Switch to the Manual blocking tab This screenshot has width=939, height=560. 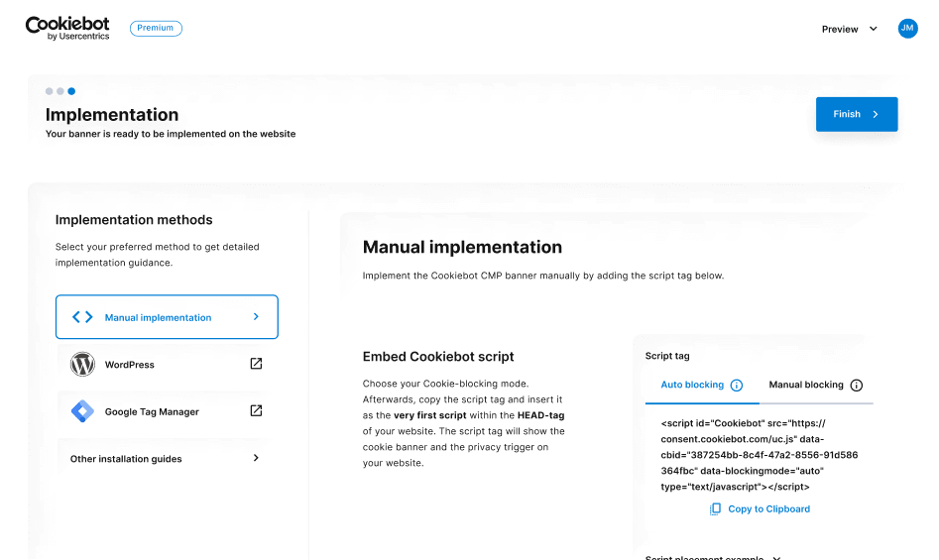[815, 385]
